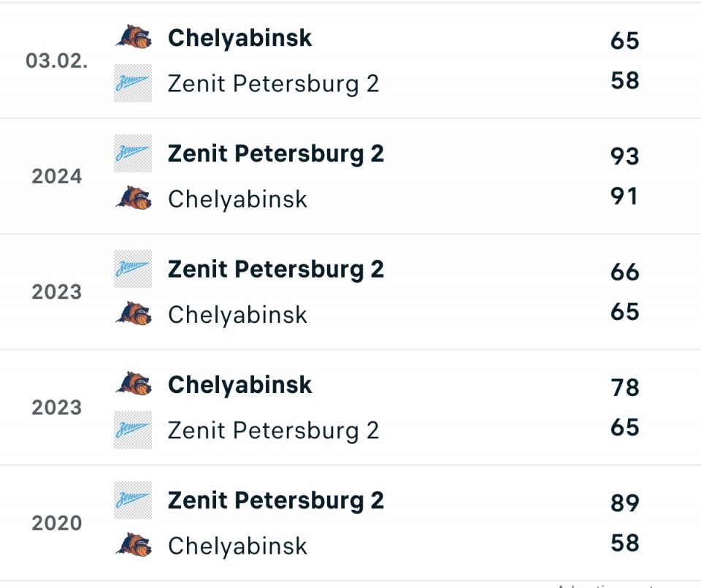Select Zenit logo in the 66–65 match
The image size is (701, 588).
click(x=133, y=269)
